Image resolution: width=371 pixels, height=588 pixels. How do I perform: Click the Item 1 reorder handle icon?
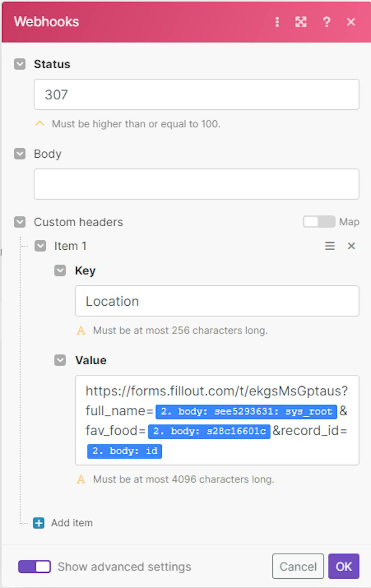pyautogui.click(x=330, y=246)
